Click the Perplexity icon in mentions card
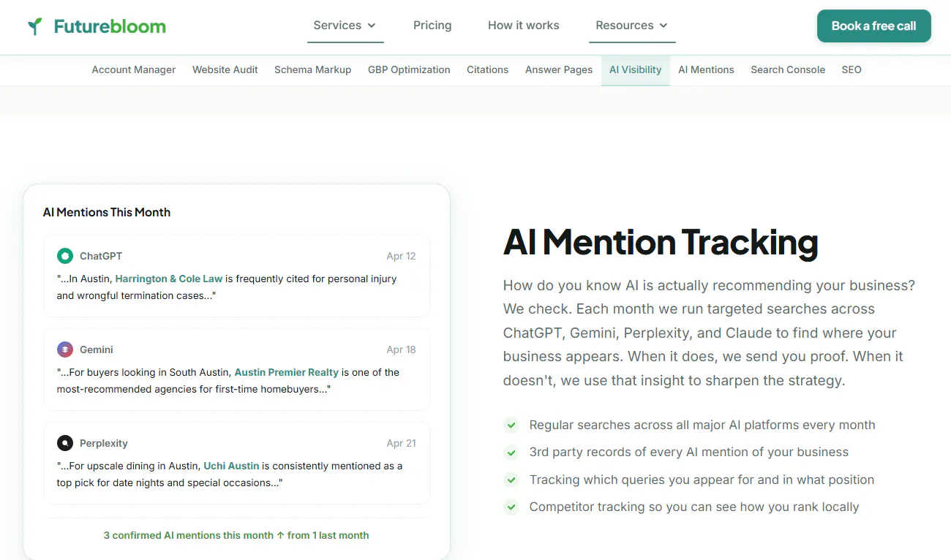Screen dimensions: 951x560 click(x=65, y=443)
